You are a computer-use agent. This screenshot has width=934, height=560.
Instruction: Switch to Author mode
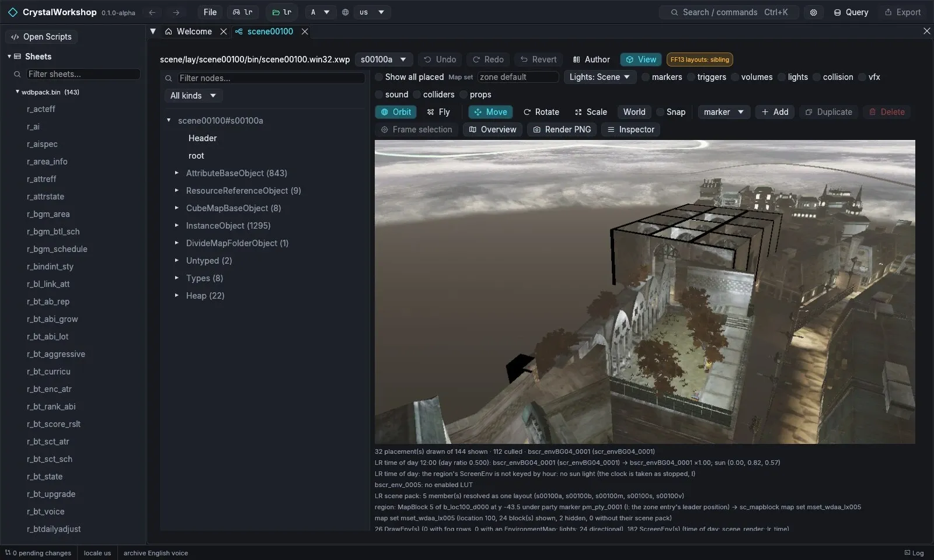(x=591, y=60)
